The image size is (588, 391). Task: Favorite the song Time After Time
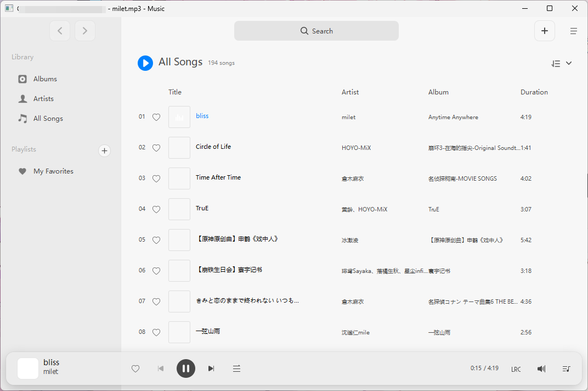(x=156, y=179)
